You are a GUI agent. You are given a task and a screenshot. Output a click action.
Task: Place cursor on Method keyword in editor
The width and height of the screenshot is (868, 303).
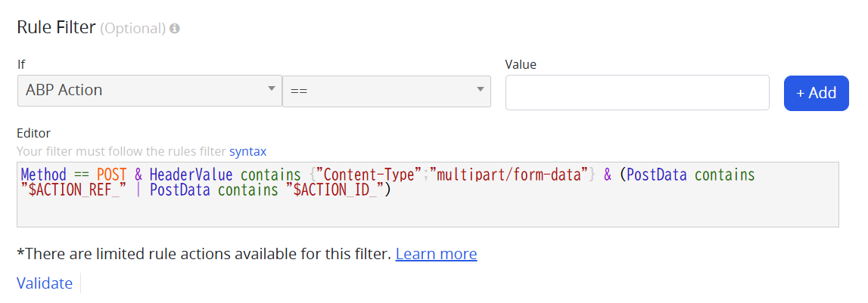tap(44, 175)
